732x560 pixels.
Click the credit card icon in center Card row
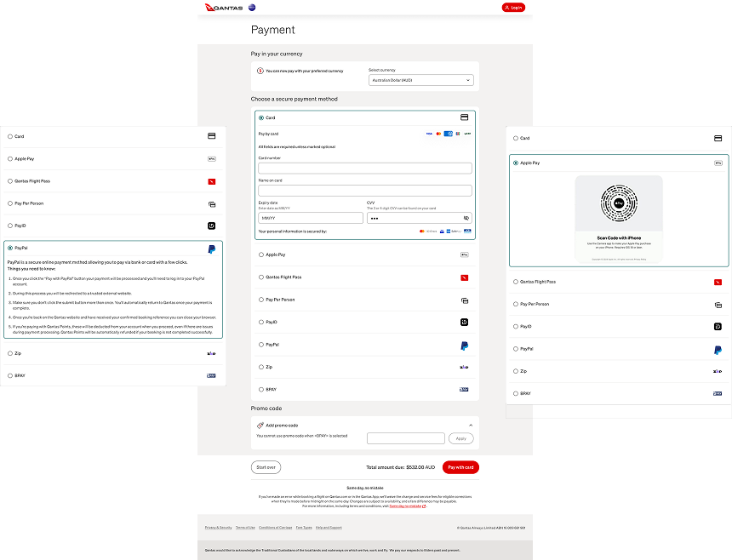click(465, 117)
